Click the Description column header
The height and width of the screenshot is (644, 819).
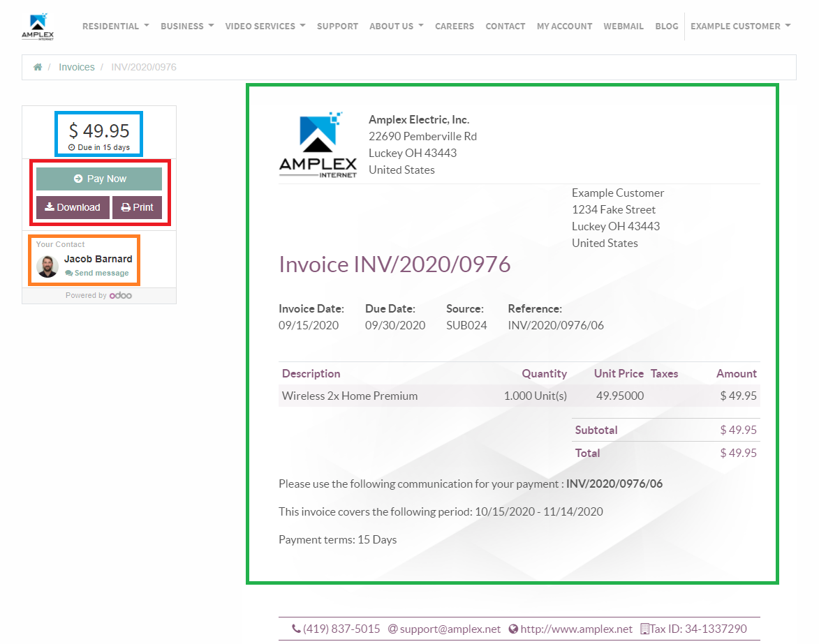coord(311,374)
